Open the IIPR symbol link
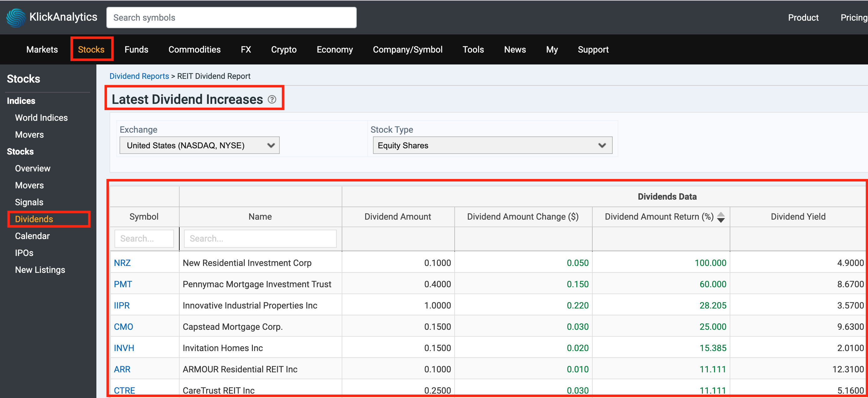This screenshot has height=398, width=868. [122, 305]
